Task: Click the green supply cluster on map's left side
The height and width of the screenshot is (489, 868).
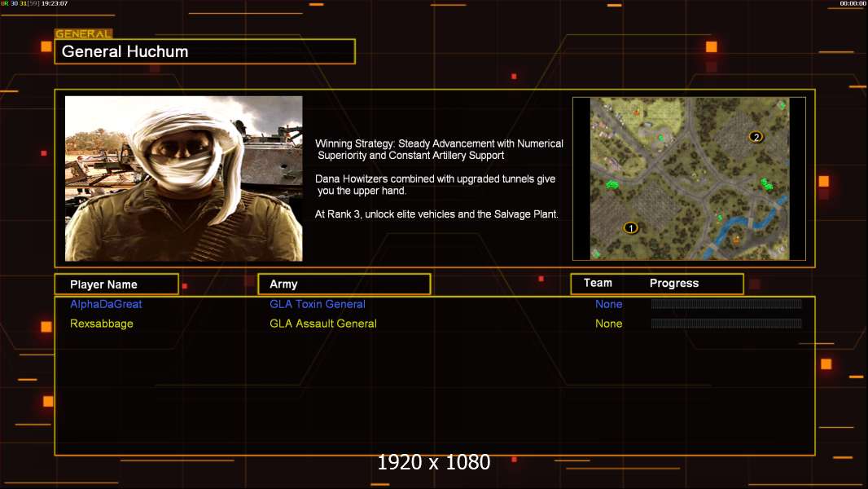Action: pos(612,185)
